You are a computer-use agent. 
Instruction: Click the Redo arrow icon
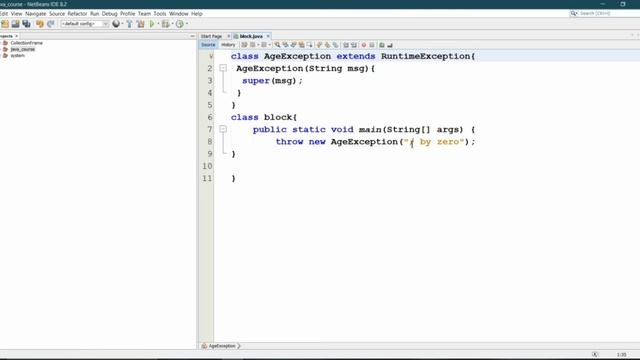click(x=51, y=24)
